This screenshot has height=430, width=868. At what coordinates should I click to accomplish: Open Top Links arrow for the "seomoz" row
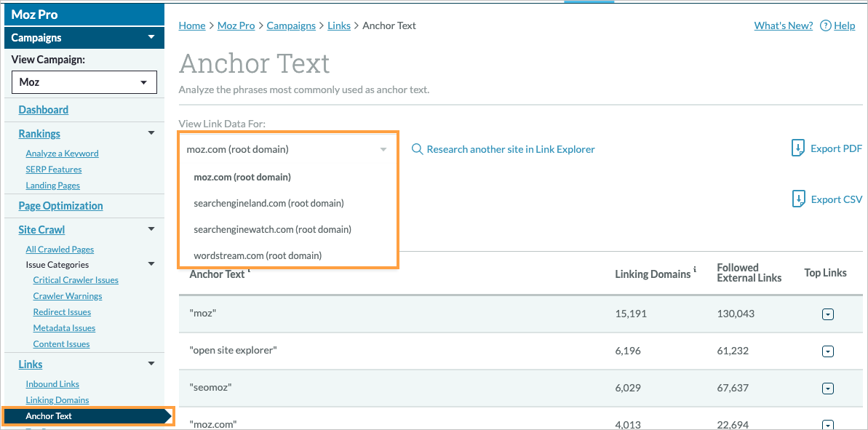[x=827, y=388]
